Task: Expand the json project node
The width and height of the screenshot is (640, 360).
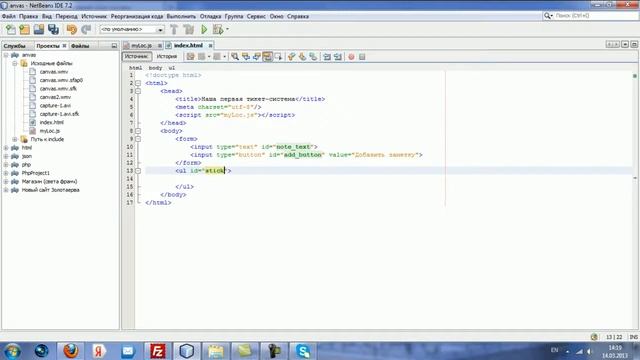Action: tap(6, 156)
